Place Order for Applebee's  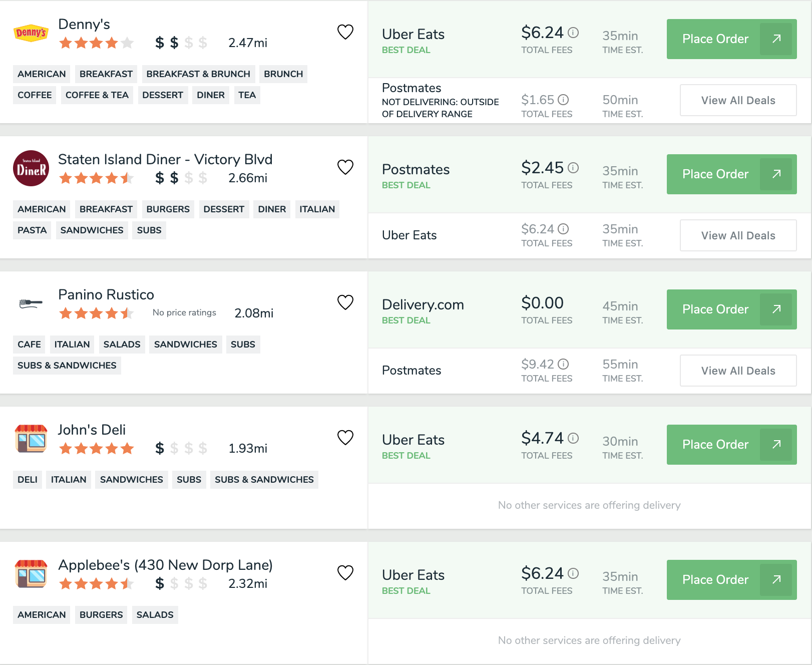(731, 580)
